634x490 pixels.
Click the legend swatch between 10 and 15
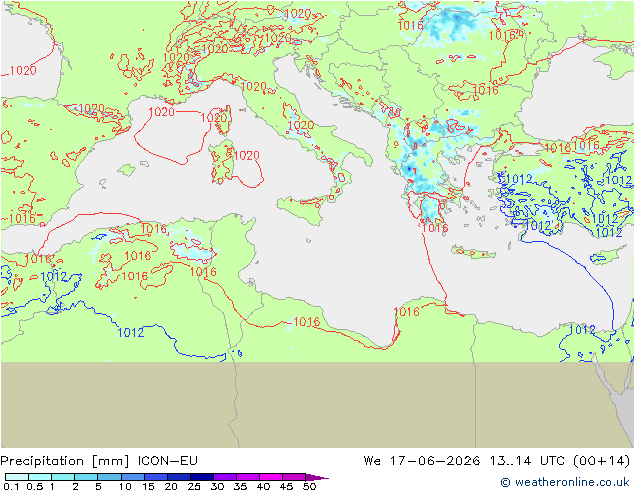click(x=132, y=477)
